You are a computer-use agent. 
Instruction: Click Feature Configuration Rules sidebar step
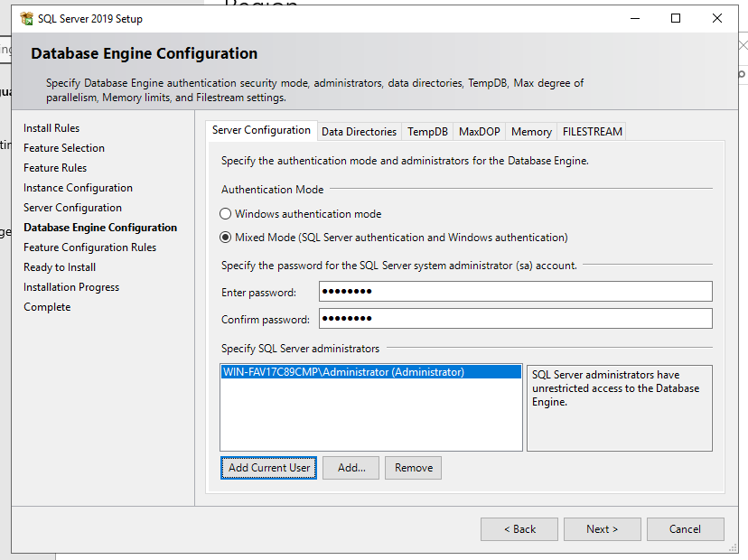[90, 247]
